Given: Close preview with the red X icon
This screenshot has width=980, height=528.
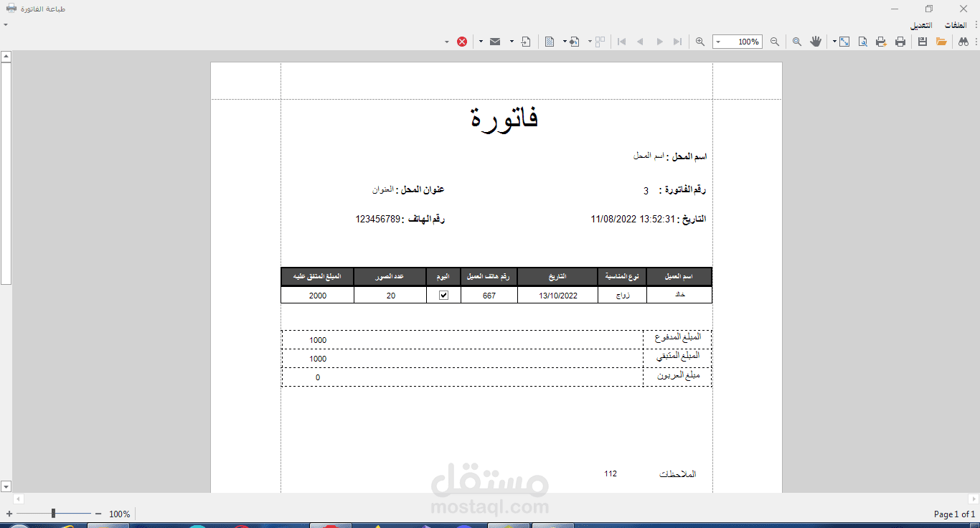Looking at the screenshot, I should pyautogui.click(x=462, y=42).
